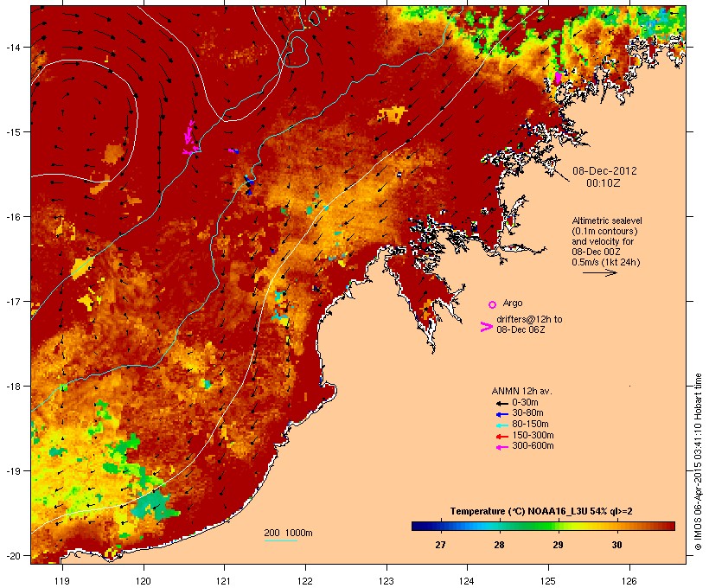Viewport: 709px width, 588px height.
Task: Click the cyan 80-150m ANMN arrow
Action: tap(501, 425)
